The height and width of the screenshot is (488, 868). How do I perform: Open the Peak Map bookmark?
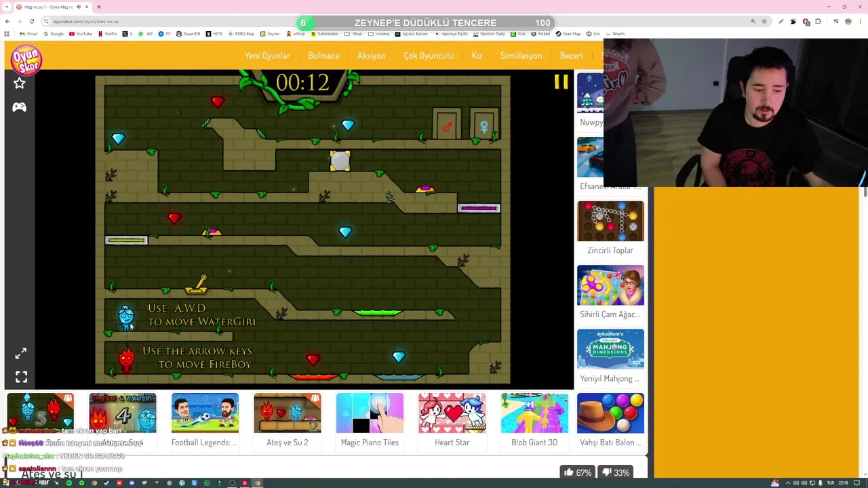(x=568, y=34)
